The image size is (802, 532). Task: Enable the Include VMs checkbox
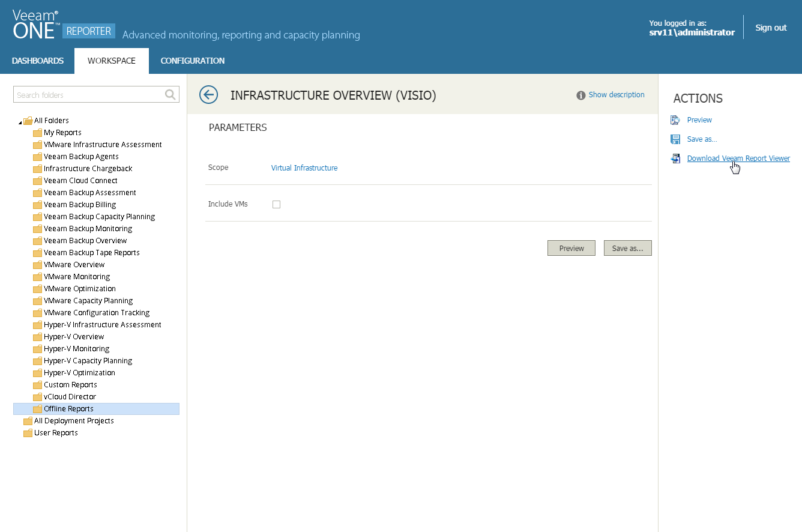click(x=276, y=204)
